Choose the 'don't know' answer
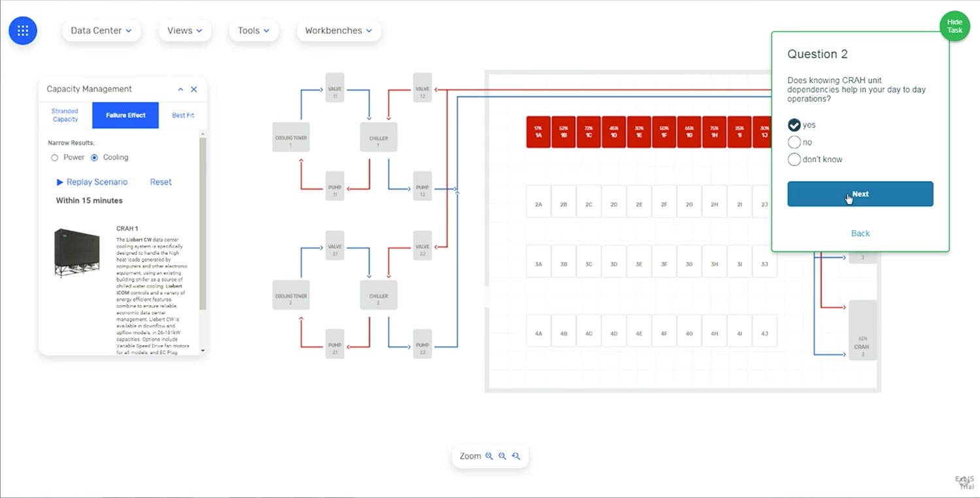Image resolution: width=980 pixels, height=498 pixels. point(794,159)
